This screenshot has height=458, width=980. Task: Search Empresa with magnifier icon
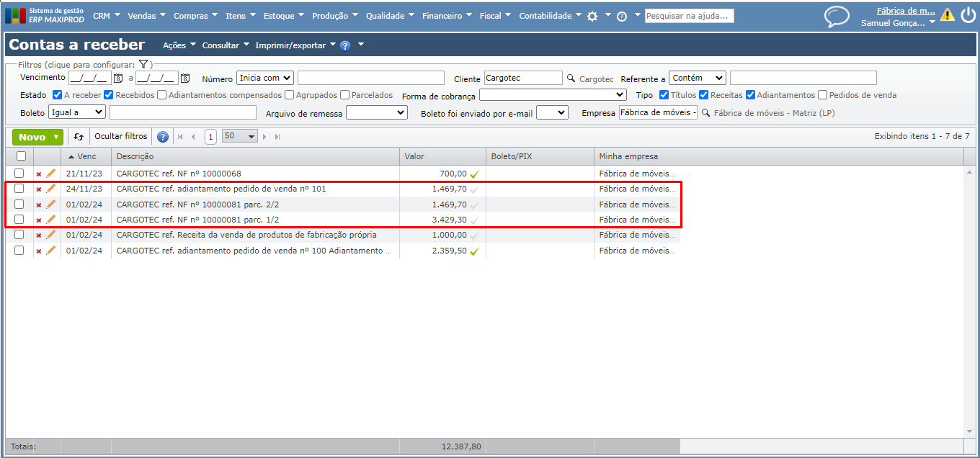[706, 113]
